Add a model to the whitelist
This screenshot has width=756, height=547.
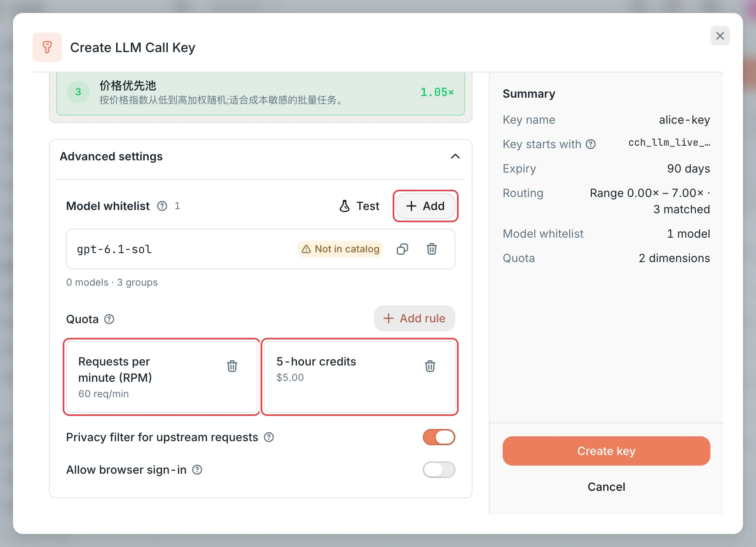click(425, 206)
